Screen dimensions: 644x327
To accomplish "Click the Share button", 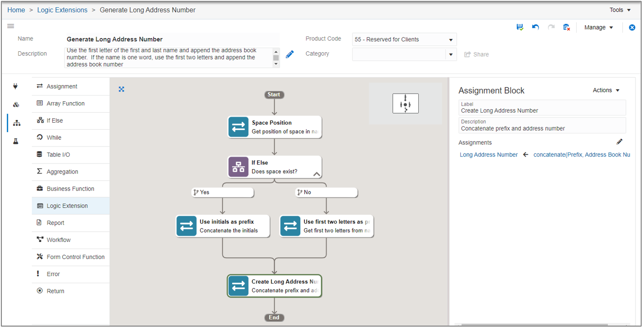I will click(x=476, y=54).
